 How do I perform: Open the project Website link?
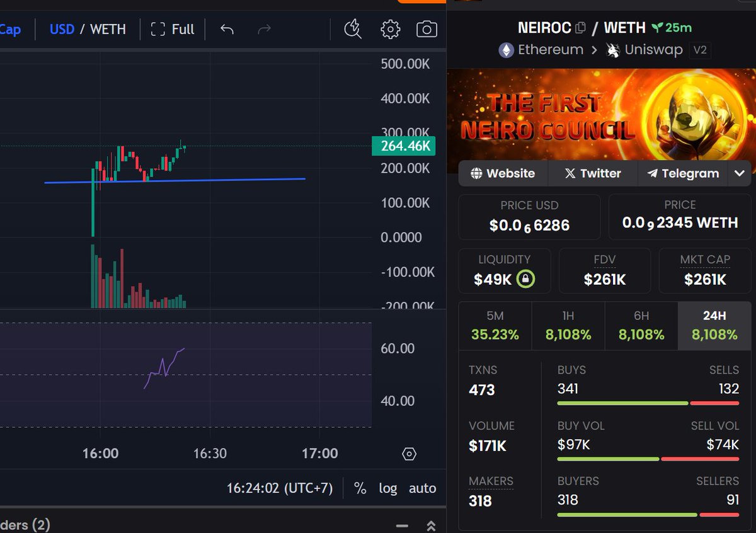click(503, 173)
